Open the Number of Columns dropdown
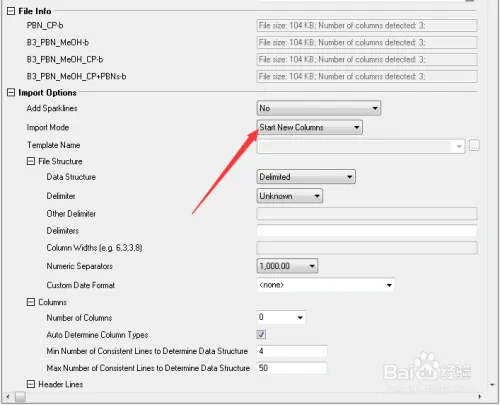Screen dimensions: 500x405 (281, 317)
